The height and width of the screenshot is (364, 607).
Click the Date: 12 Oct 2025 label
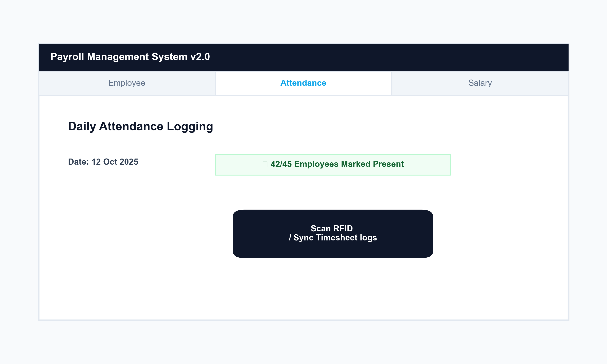(103, 162)
